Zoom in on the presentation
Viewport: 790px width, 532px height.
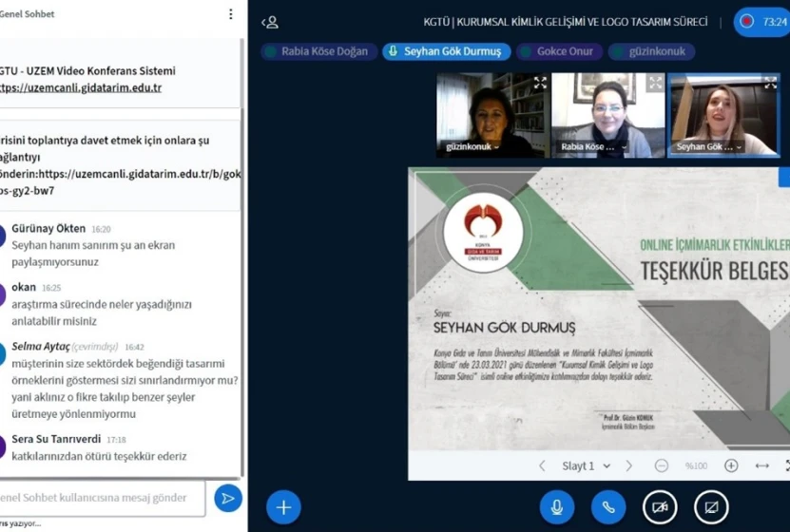[731, 465]
